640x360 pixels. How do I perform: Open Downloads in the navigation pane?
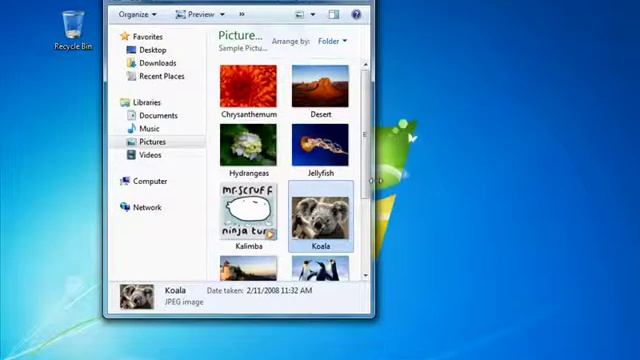[158, 63]
